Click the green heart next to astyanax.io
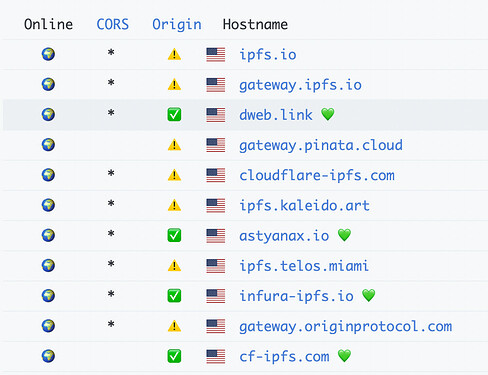The height and width of the screenshot is (375, 488). [x=344, y=235]
